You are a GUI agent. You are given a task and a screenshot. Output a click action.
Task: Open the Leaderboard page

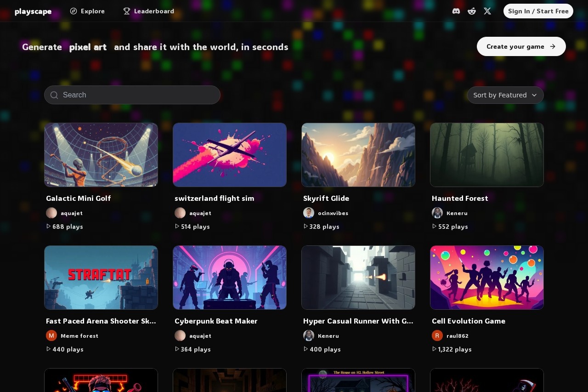coord(148,11)
